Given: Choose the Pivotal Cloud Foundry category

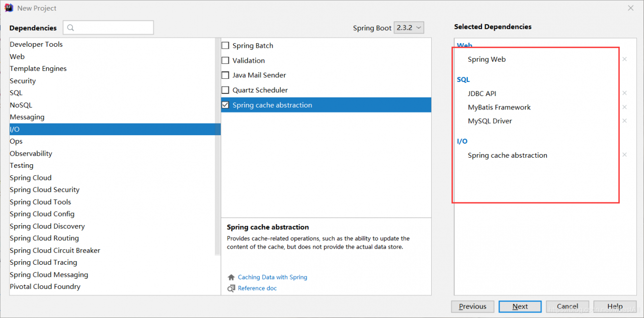Looking at the screenshot, I should [x=112, y=287].
